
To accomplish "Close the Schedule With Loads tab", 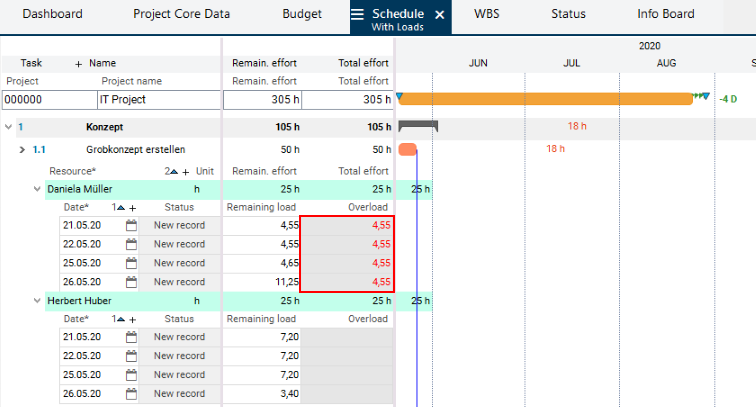I will [x=439, y=15].
